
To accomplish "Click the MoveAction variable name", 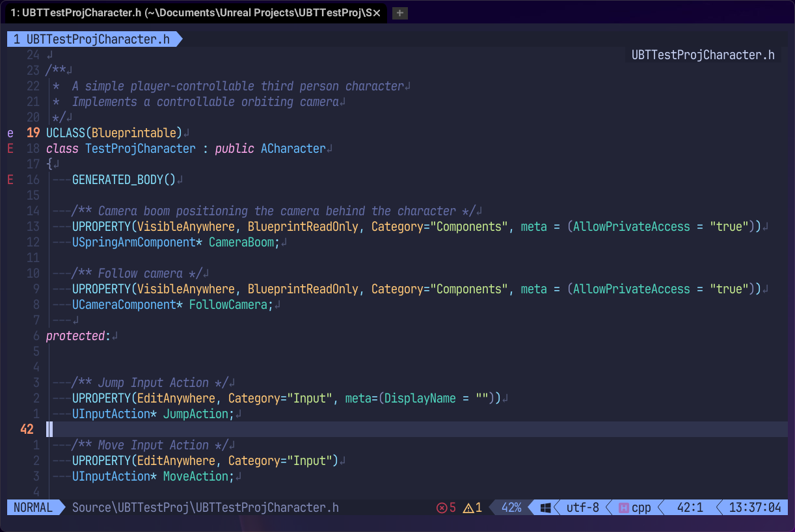I will tap(196, 477).
